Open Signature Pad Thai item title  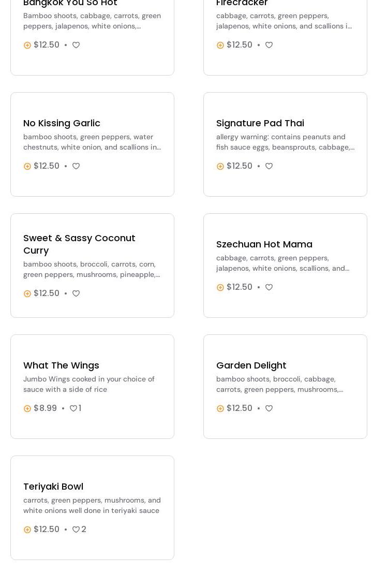click(x=260, y=123)
